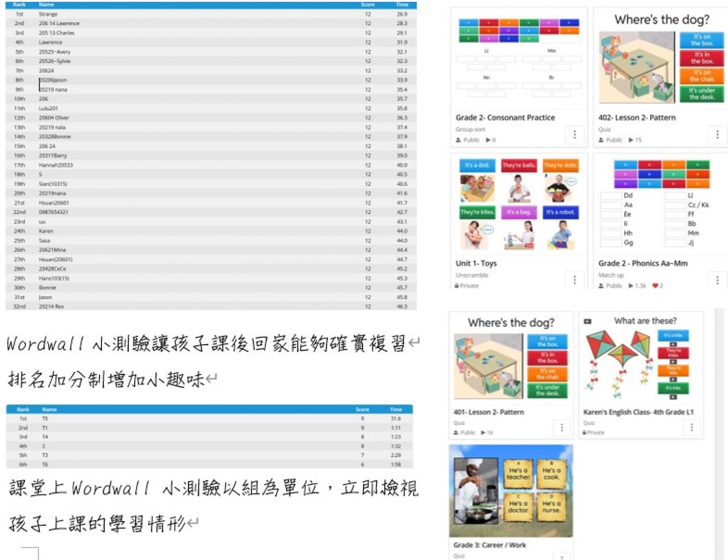Click the Rank column header in top leaderboard
The width and height of the screenshot is (728, 560).
[x=20, y=5]
